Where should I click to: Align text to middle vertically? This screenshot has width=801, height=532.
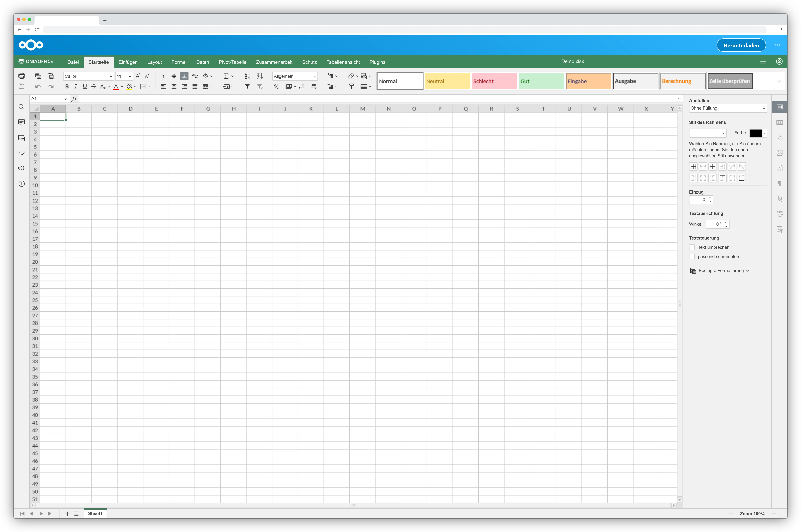174,76
